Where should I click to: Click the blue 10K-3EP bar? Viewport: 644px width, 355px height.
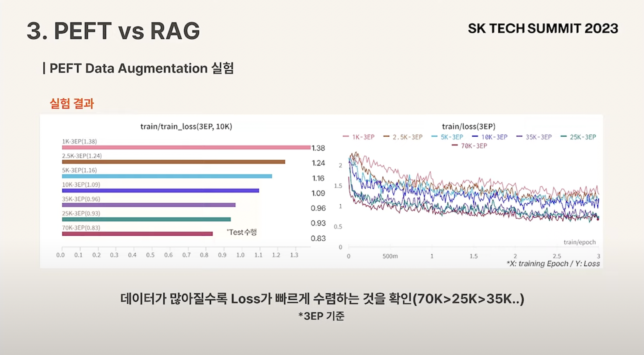tap(160, 191)
